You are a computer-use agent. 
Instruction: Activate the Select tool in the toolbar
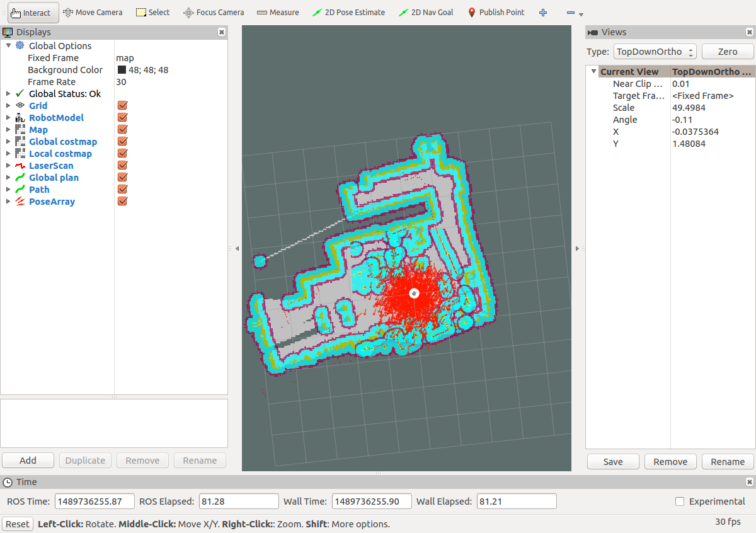[152, 11]
